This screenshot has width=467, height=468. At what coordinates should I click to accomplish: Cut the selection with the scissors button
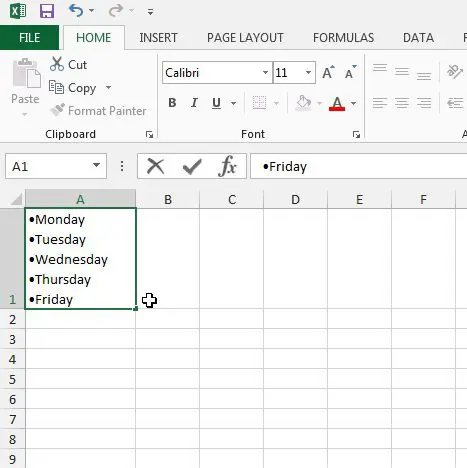click(x=68, y=64)
